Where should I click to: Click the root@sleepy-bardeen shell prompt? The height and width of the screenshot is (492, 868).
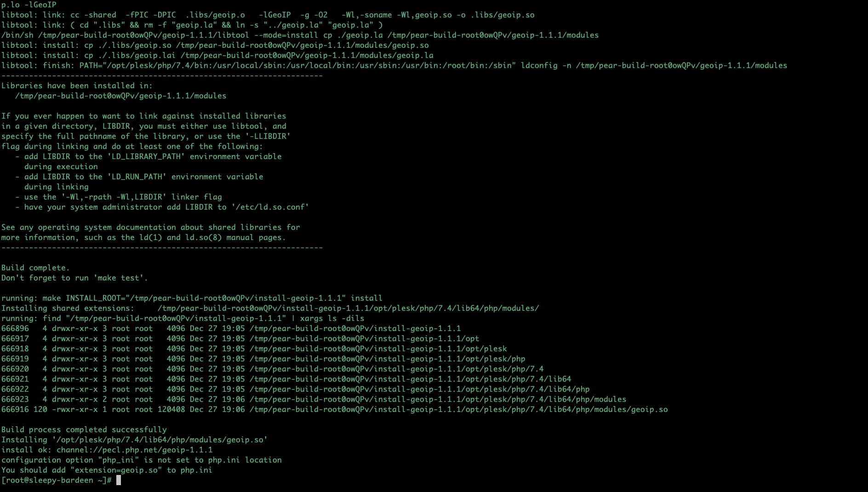click(x=56, y=481)
